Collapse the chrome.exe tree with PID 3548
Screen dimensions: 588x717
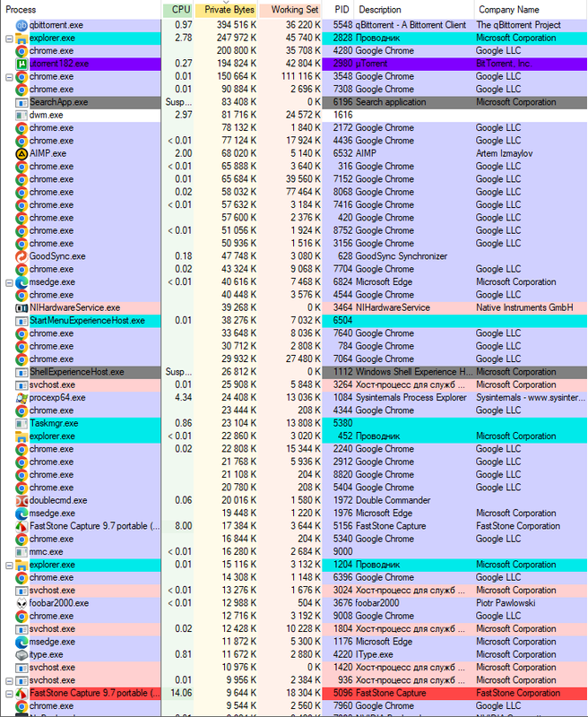9,77
